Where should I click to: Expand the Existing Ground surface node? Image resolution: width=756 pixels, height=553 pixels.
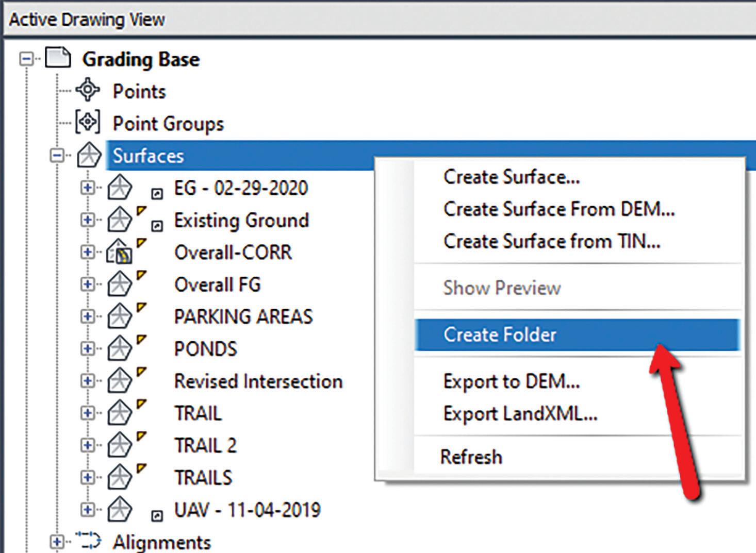pos(88,220)
